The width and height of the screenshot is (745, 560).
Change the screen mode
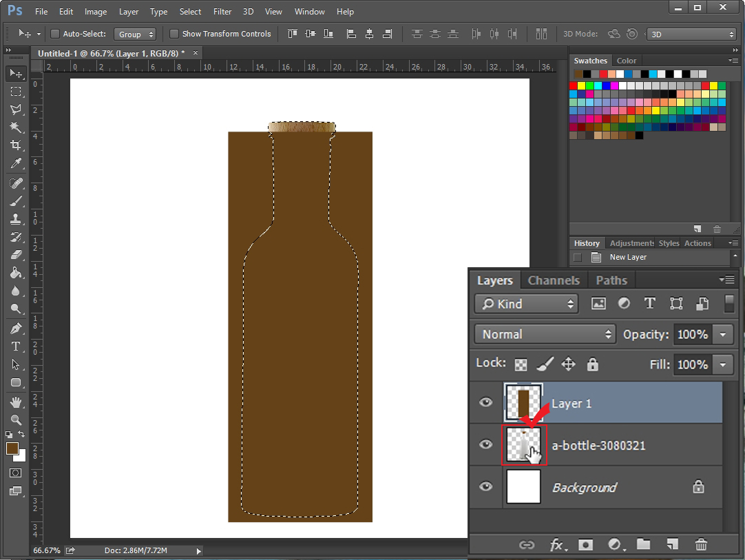point(16,491)
